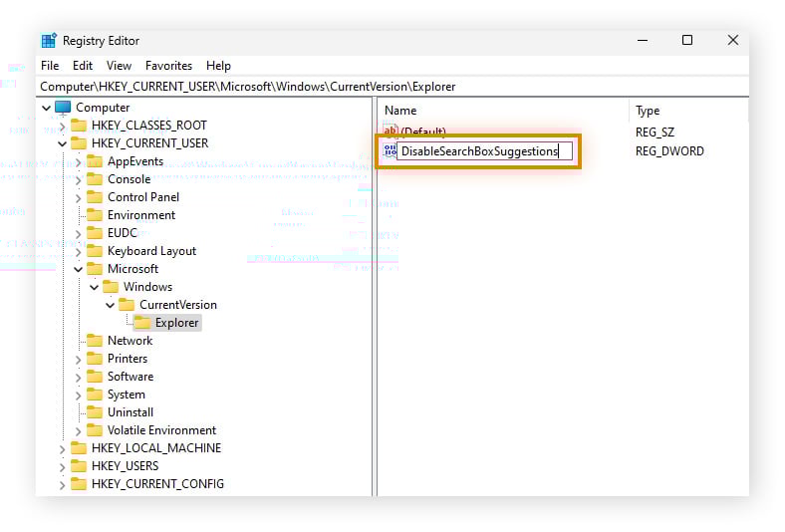Expand the HKEY_CLASSES_ROOT chevron

coord(62,127)
